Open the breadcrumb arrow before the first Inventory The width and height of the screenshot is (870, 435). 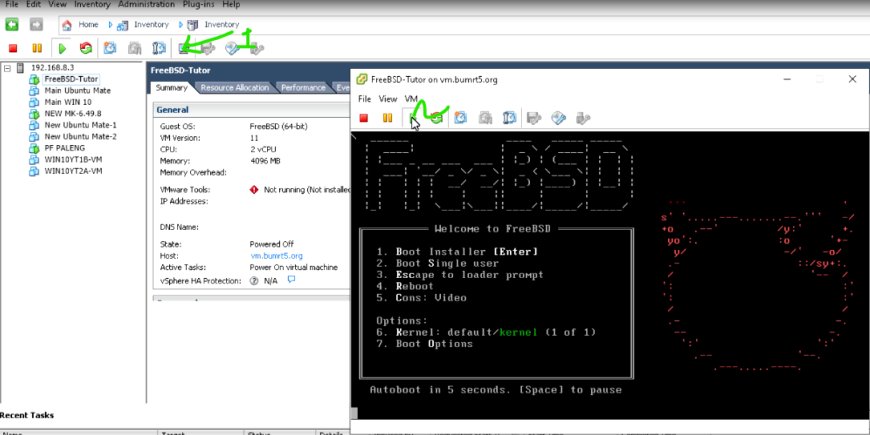[x=110, y=24]
